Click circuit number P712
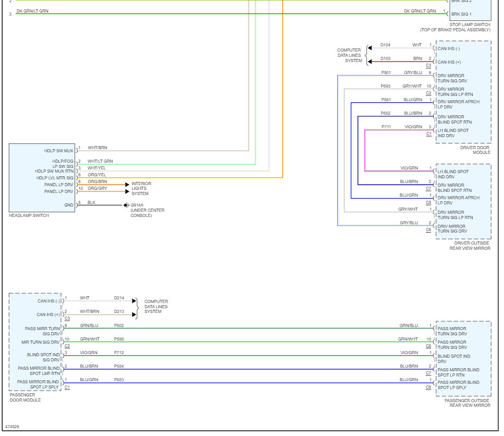The width and height of the screenshot is (504, 436). click(119, 353)
